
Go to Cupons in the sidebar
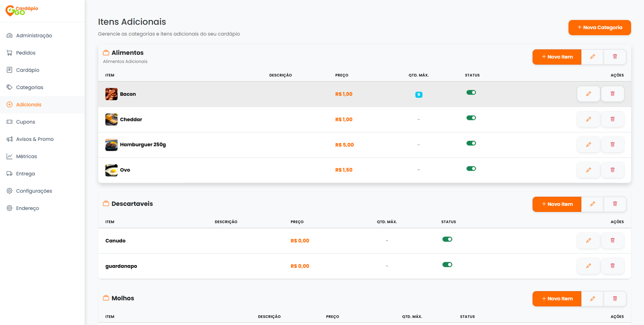(25, 122)
